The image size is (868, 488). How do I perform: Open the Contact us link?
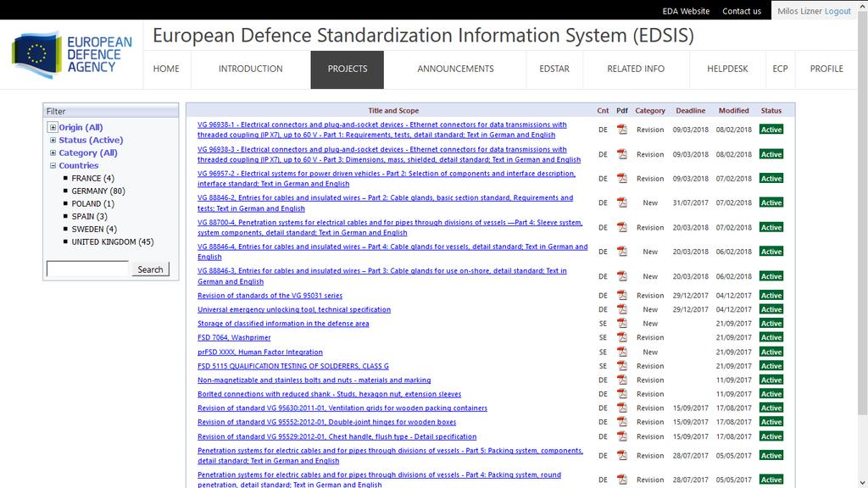pos(741,11)
